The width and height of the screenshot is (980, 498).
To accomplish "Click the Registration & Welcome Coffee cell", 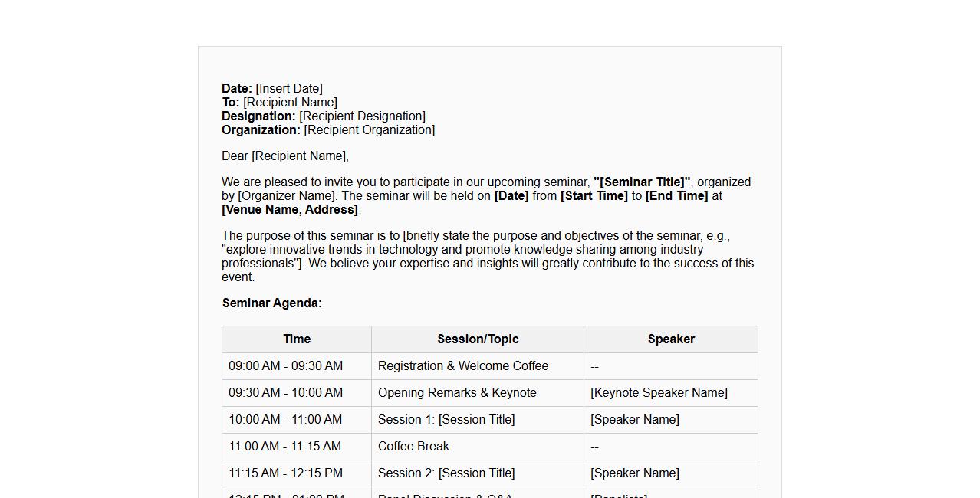I will click(x=463, y=366).
